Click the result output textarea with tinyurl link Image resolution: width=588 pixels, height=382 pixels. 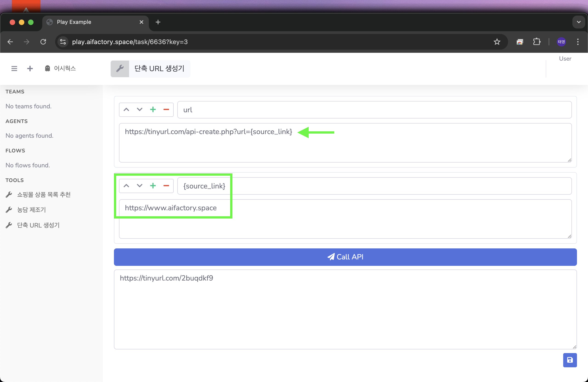point(345,309)
